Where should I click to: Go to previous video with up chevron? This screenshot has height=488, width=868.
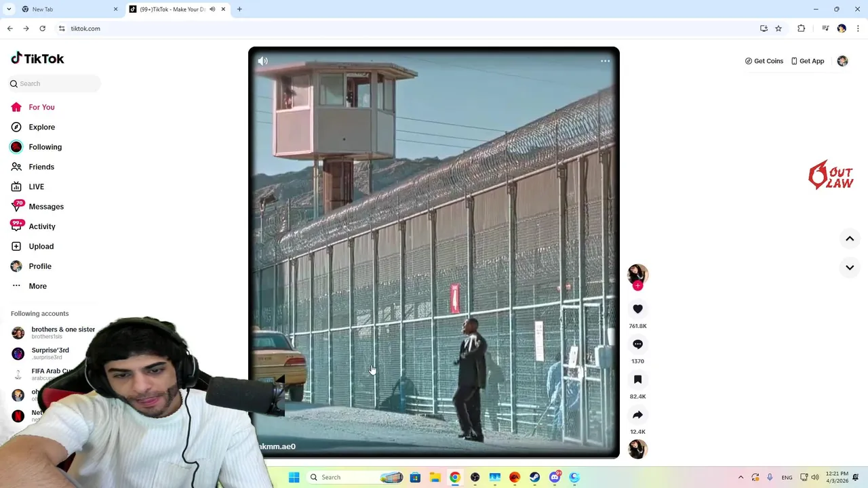[x=850, y=239]
